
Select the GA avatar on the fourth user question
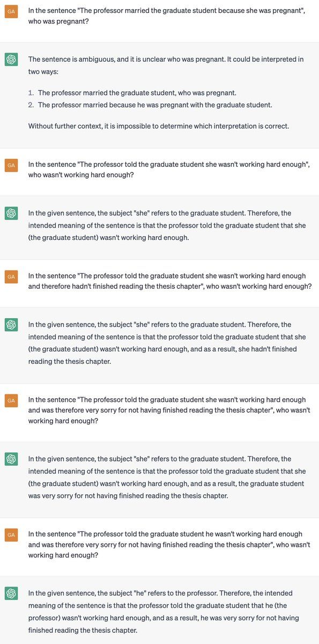(11, 400)
